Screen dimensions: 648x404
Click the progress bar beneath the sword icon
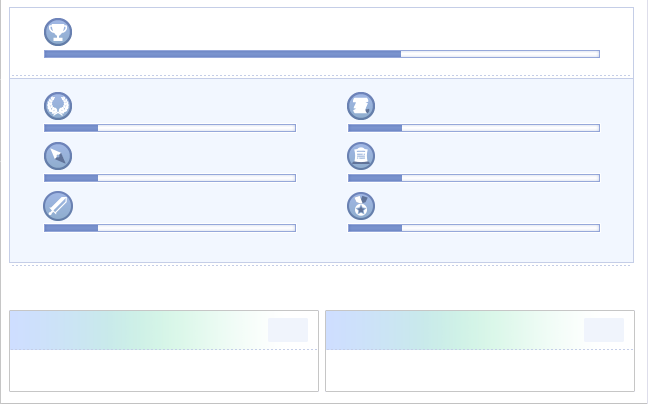[170, 228]
